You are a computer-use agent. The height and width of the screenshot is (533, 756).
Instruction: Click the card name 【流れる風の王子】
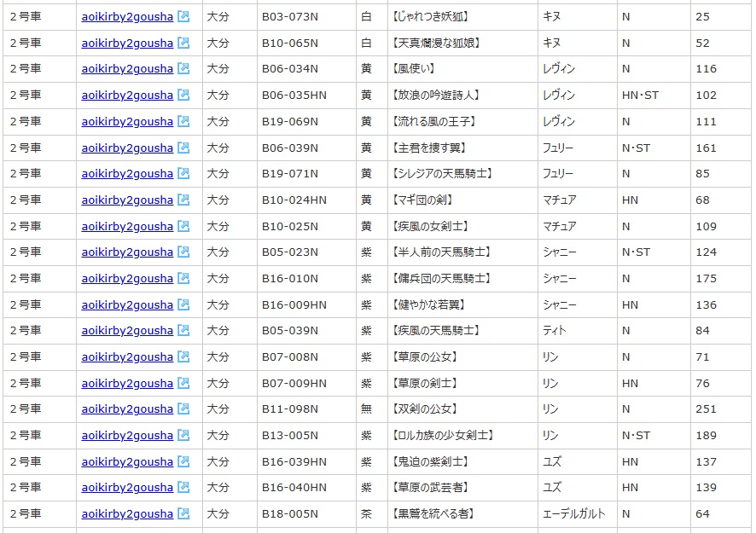[x=435, y=121]
